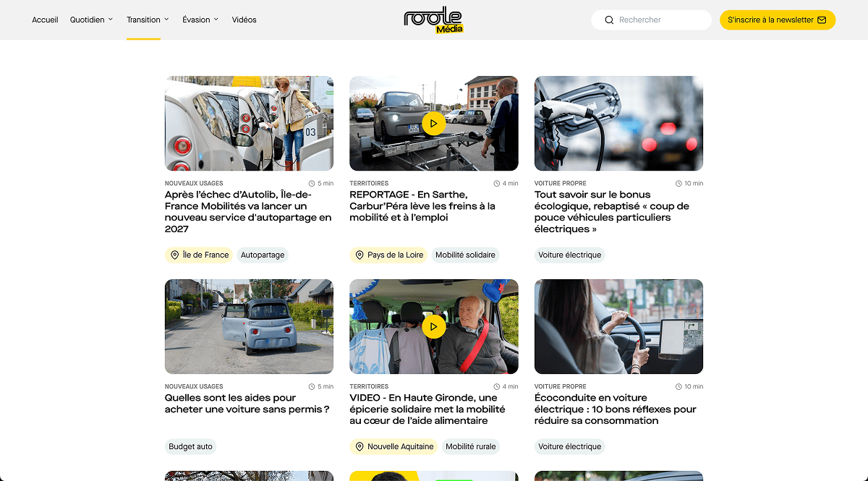Open the Voiture électrique tag link
Viewport: 868px width, 481px height.
click(569, 255)
